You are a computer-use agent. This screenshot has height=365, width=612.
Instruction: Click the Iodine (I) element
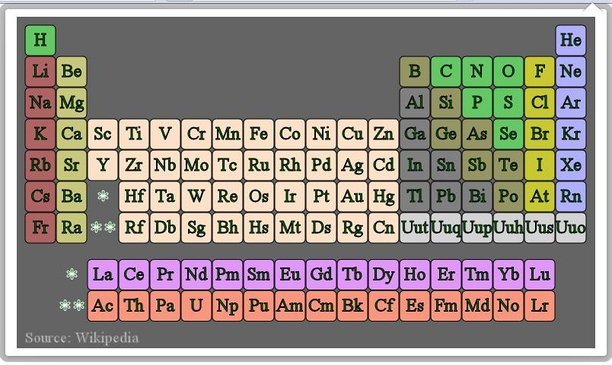pos(540,165)
